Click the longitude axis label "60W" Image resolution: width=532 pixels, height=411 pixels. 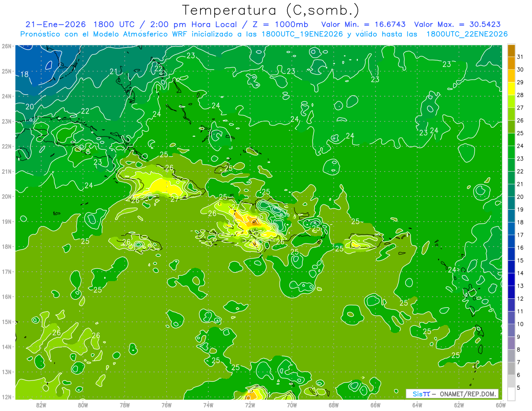(x=501, y=405)
